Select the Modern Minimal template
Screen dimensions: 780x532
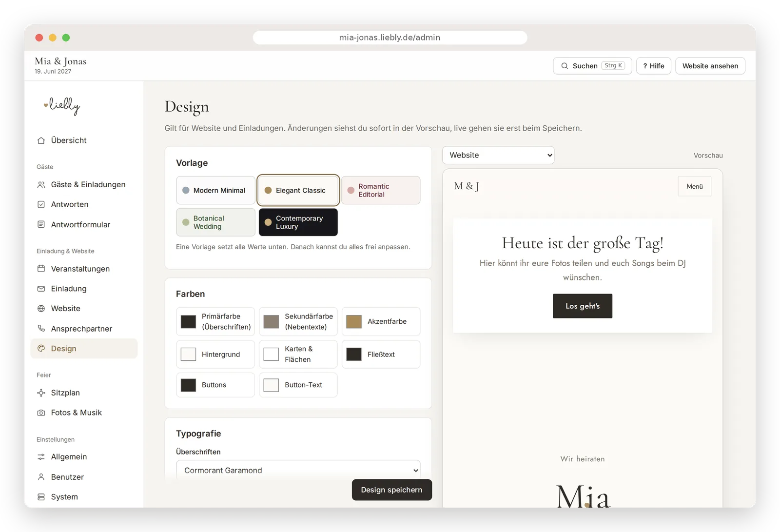pos(215,190)
